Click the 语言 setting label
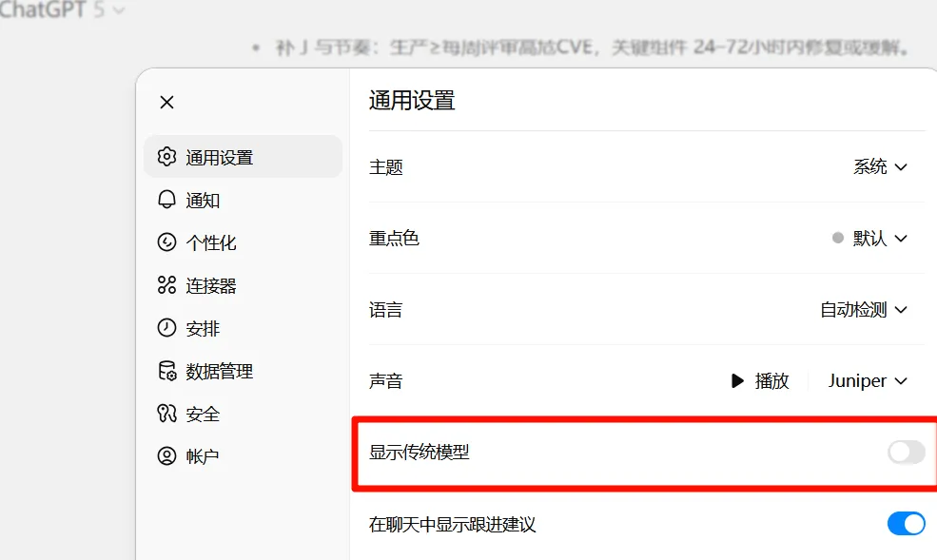The image size is (937, 560). coord(385,309)
